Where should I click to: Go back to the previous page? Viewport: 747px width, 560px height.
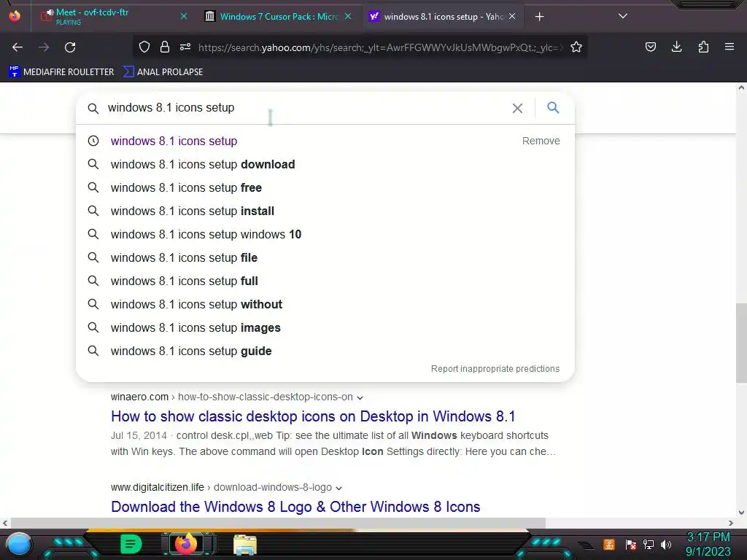click(x=18, y=47)
